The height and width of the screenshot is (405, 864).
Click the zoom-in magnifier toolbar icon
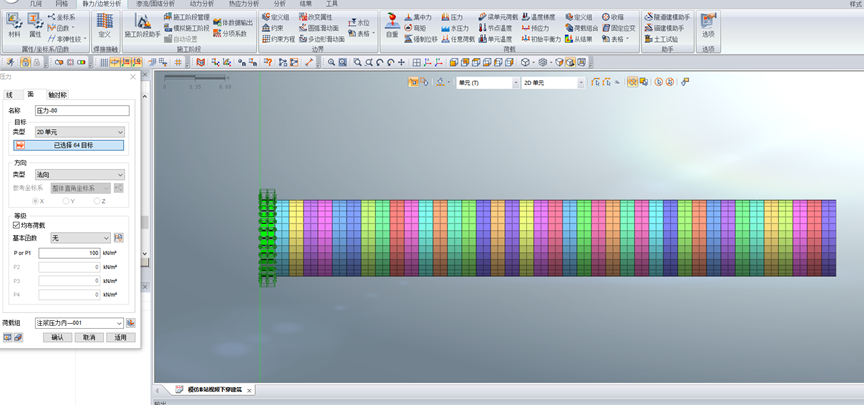pos(332,62)
